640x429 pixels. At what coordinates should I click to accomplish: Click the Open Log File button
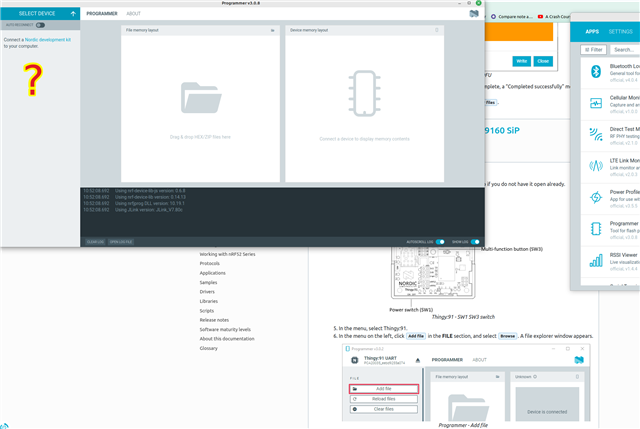point(121,242)
